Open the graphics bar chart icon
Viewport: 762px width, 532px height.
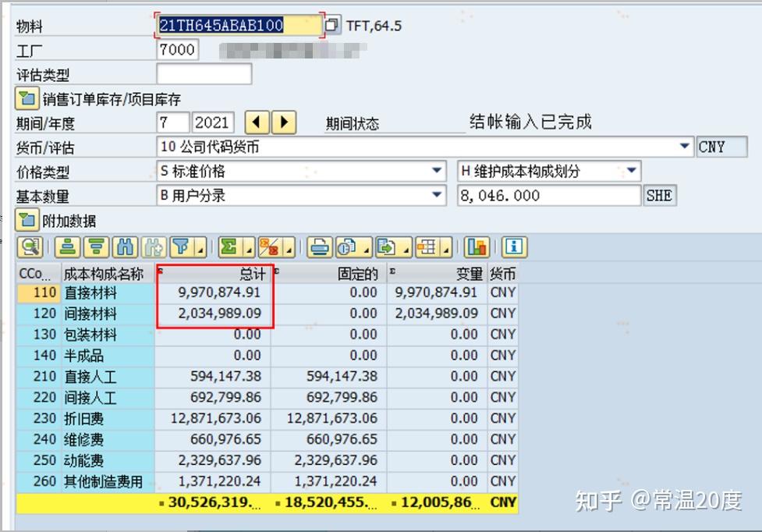[476, 248]
